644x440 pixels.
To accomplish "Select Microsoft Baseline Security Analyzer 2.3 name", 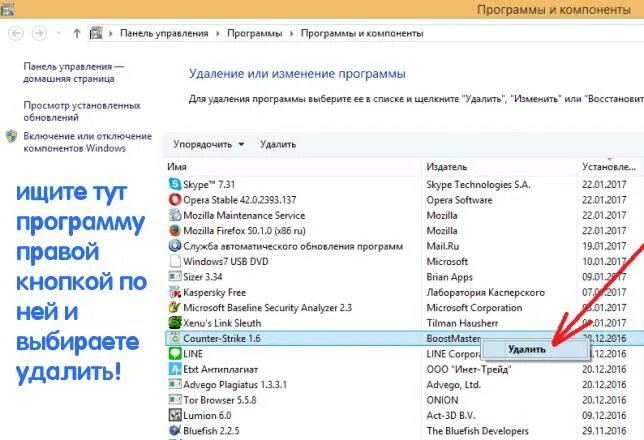I will pos(267,308).
